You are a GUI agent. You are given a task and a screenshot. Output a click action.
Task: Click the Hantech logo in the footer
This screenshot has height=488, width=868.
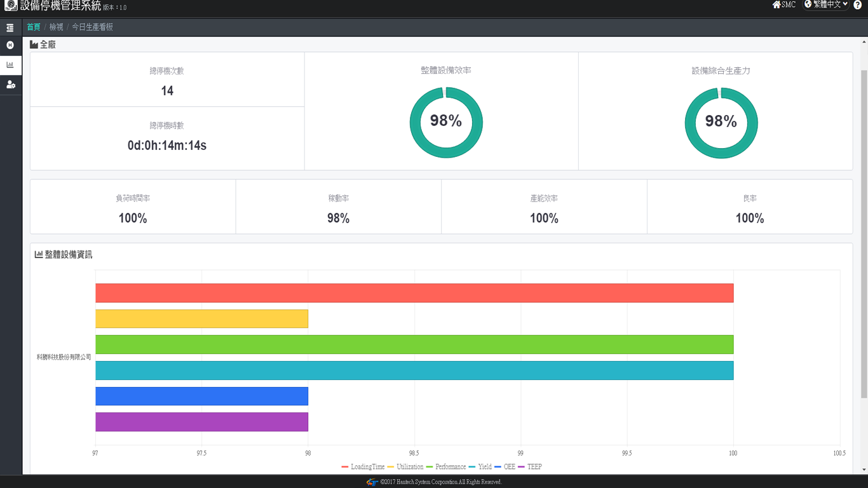tap(372, 482)
